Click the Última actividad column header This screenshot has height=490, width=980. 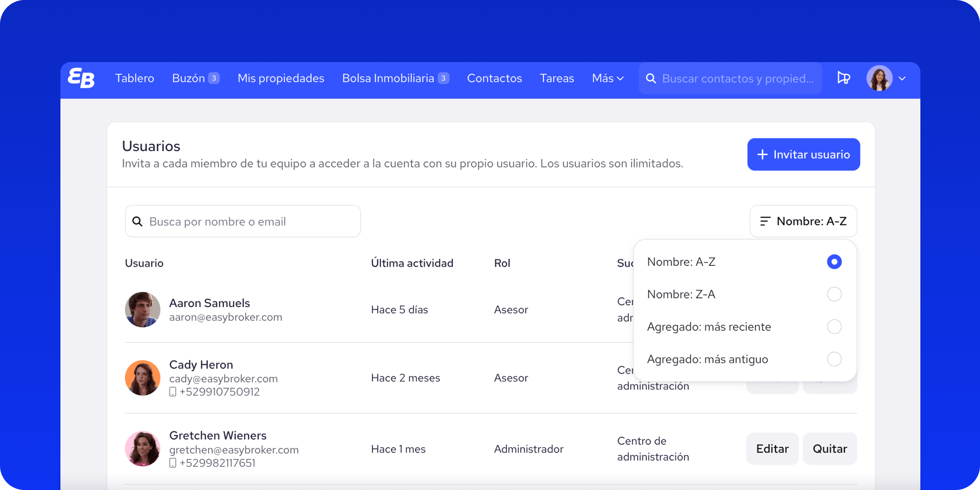[x=412, y=263]
